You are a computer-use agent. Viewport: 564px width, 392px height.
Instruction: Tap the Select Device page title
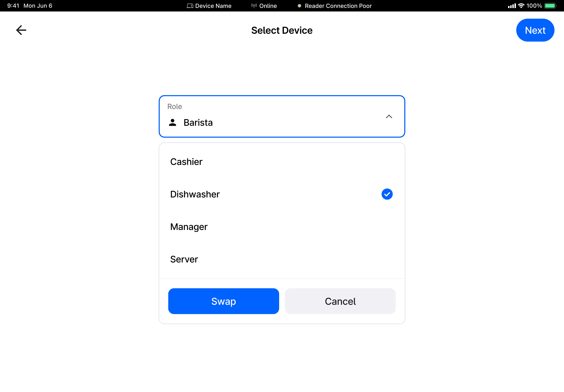coord(282,30)
